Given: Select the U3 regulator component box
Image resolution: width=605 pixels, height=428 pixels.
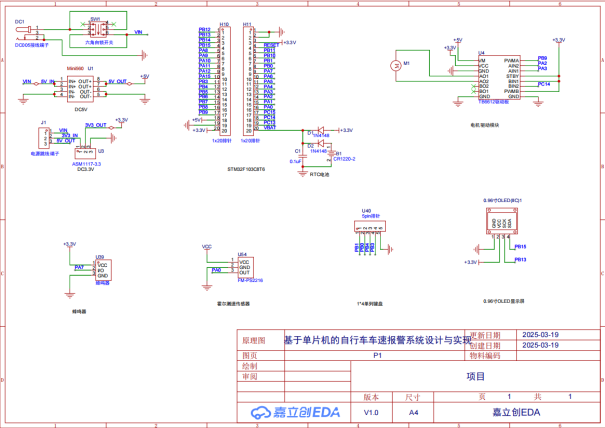Looking at the screenshot, I should pyautogui.click(x=85, y=153).
